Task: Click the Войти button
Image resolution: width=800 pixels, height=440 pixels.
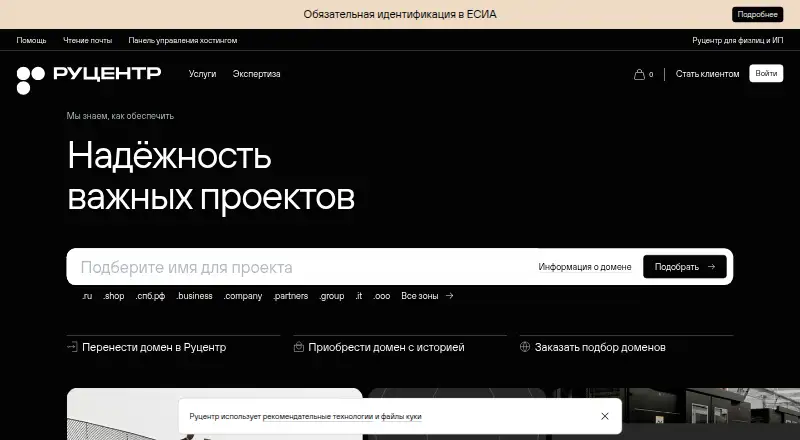Action: [x=766, y=74]
